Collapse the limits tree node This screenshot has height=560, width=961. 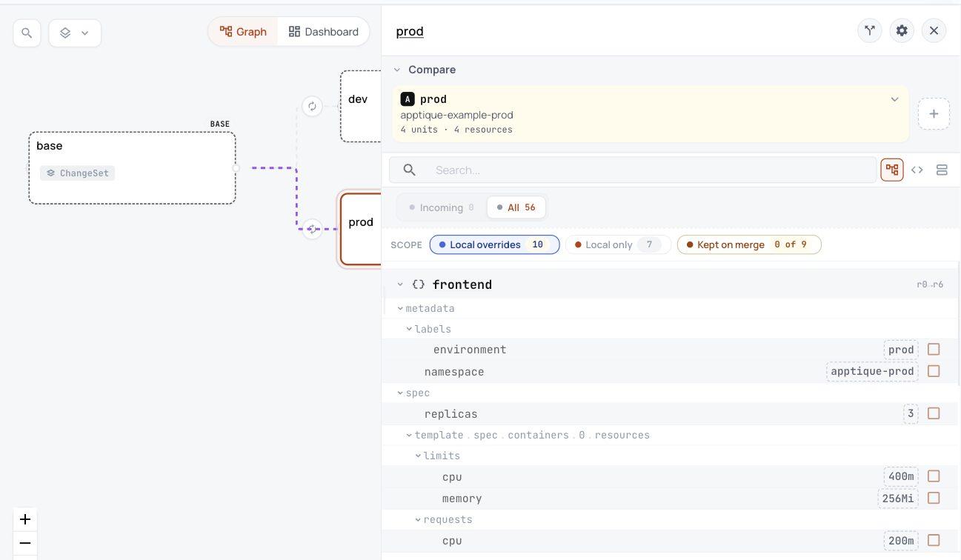(419, 456)
